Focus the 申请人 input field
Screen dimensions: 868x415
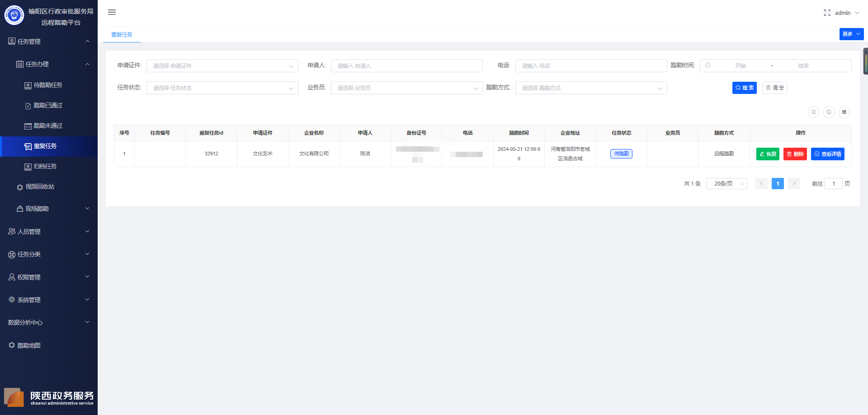pyautogui.click(x=406, y=65)
